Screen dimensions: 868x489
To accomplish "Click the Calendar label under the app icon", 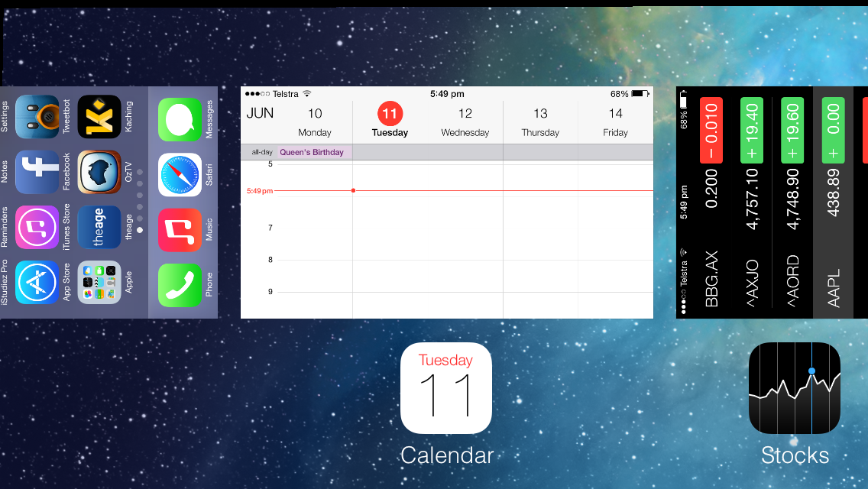I will tap(447, 455).
